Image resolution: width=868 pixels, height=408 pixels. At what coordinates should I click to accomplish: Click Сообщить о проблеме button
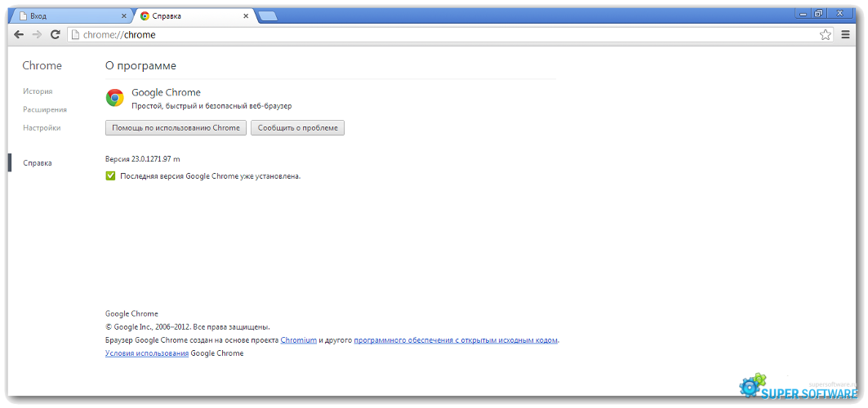(x=298, y=128)
